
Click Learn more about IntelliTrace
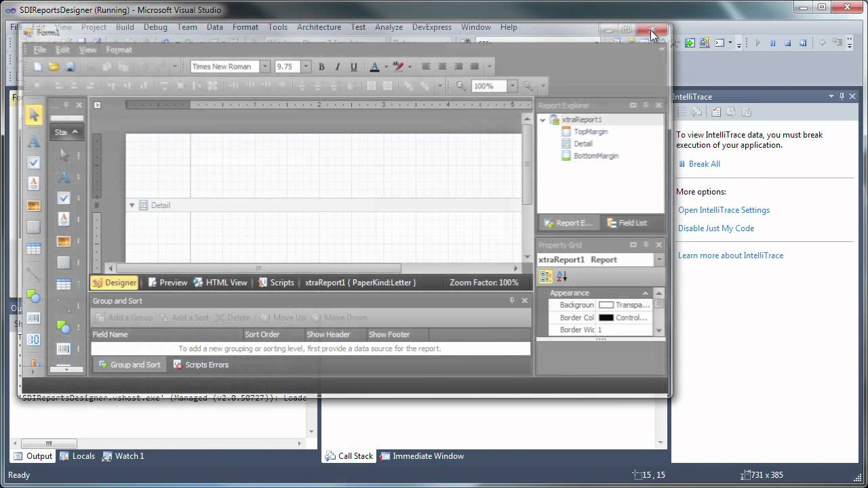[x=730, y=256]
